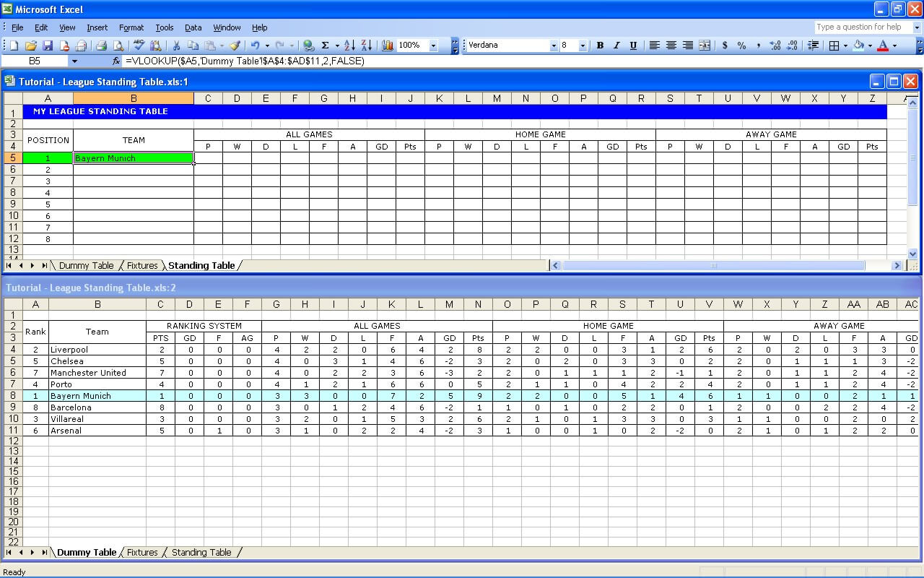Image resolution: width=924 pixels, height=578 pixels.
Task: Toggle Underline formatting
Action: pyautogui.click(x=633, y=46)
